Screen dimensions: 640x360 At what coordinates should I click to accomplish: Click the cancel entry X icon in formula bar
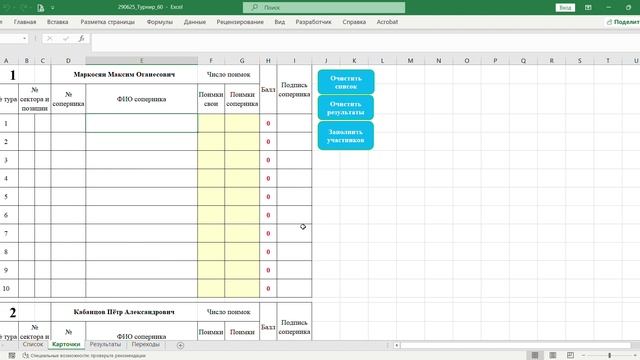pos(49,38)
